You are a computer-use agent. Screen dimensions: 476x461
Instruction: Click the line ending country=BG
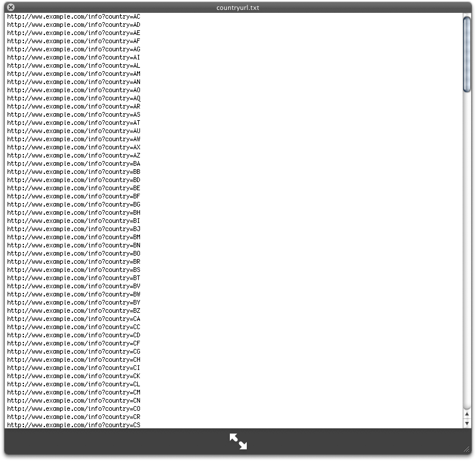(x=73, y=205)
